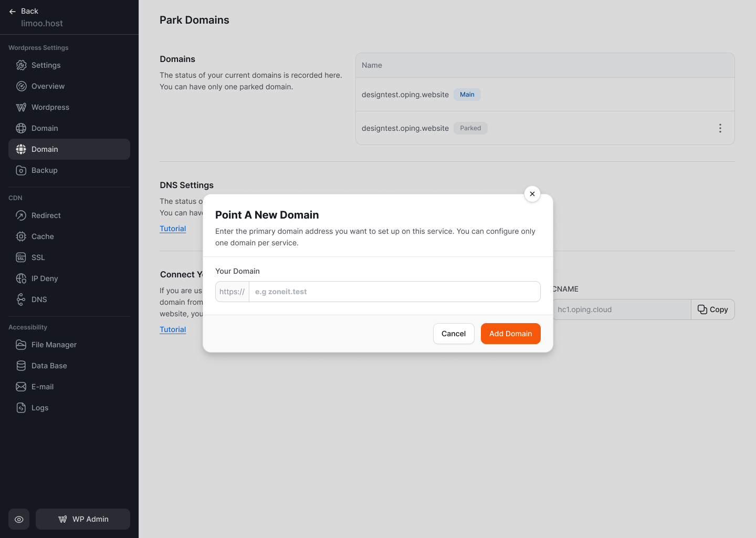Go to File Manager menu item
Image resolution: width=756 pixels, height=538 pixels.
coord(69,345)
